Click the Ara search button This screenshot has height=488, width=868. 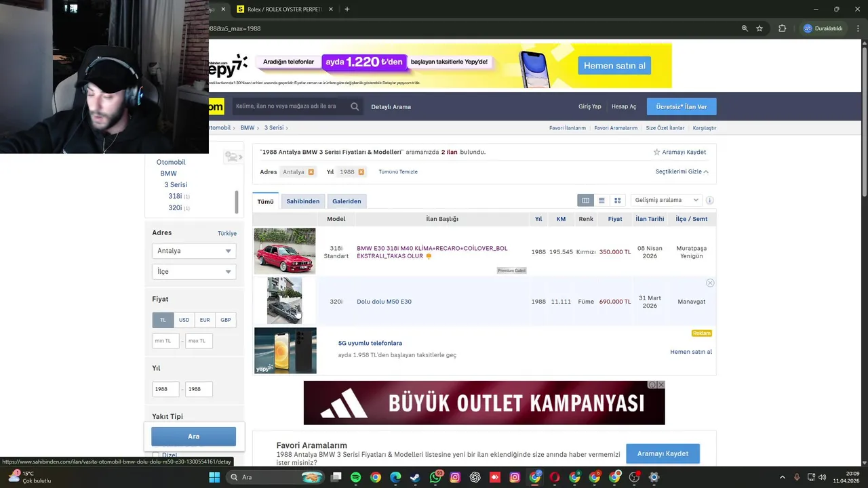coord(194,436)
